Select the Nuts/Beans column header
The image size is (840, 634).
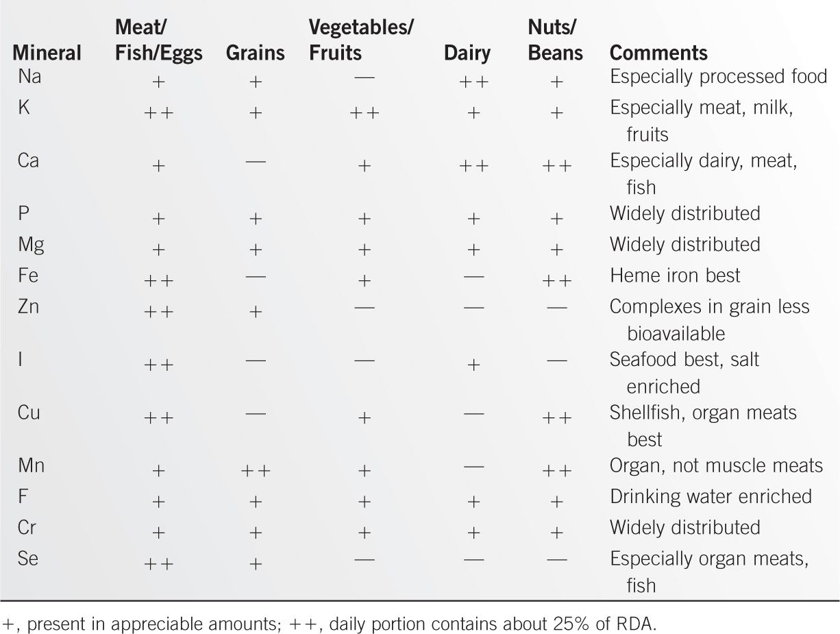pos(555,40)
